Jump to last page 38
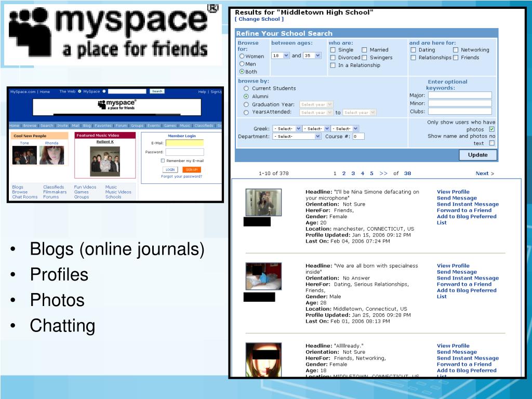 tap(407, 174)
